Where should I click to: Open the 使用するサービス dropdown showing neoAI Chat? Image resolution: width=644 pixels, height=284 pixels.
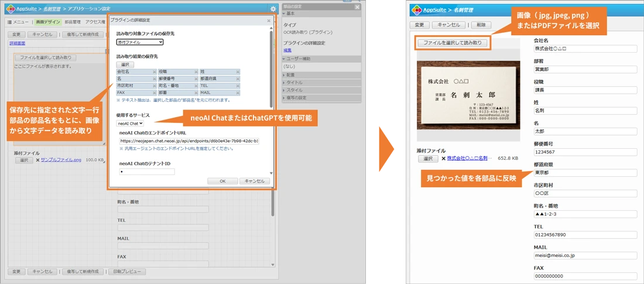coord(130,123)
